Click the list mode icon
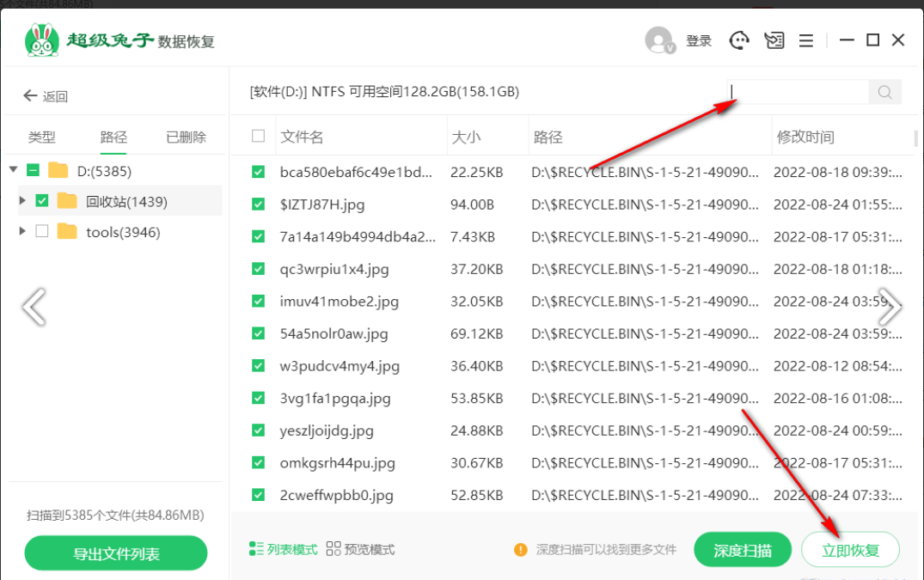The width and height of the screenshot is (924, 580). [x=256, y=549]
